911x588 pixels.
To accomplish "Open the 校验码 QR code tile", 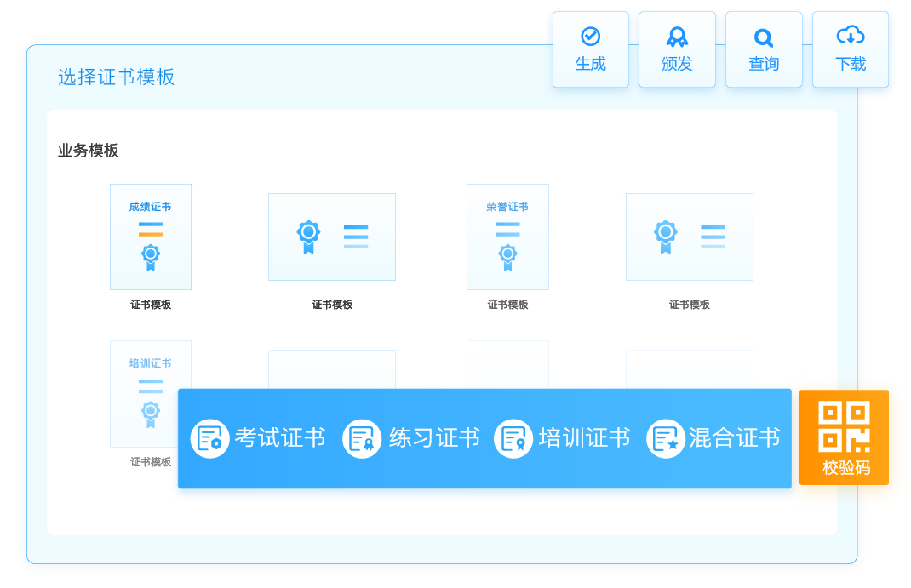I will 844,437.
